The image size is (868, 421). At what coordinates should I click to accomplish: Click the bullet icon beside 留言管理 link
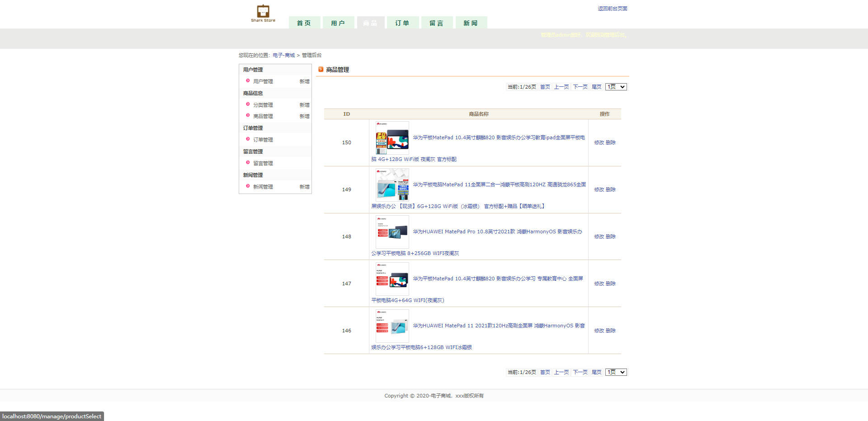(x=248, y=162)
